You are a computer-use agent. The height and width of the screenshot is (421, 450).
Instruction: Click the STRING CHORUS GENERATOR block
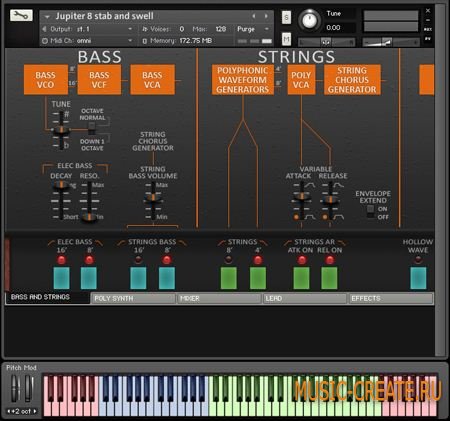pyautogui.click(x=352, y=80)
